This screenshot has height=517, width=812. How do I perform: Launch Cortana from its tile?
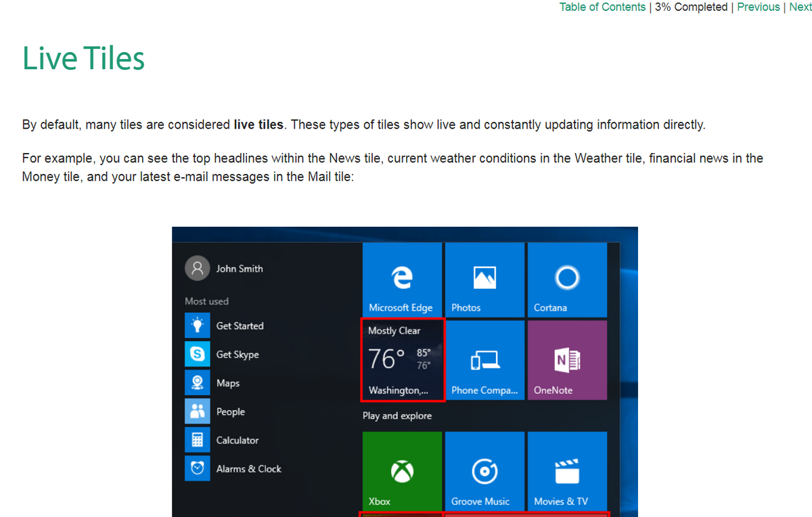pyautogui.click(x=566, y=279)
